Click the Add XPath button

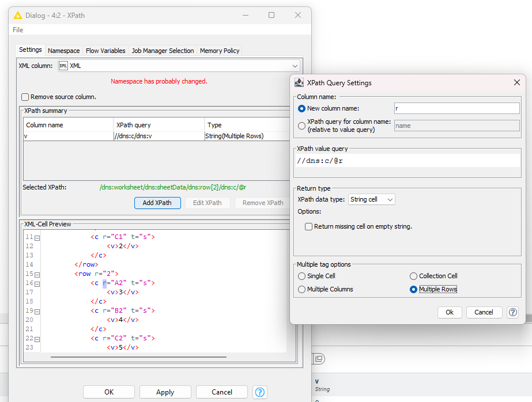[157, 203]
